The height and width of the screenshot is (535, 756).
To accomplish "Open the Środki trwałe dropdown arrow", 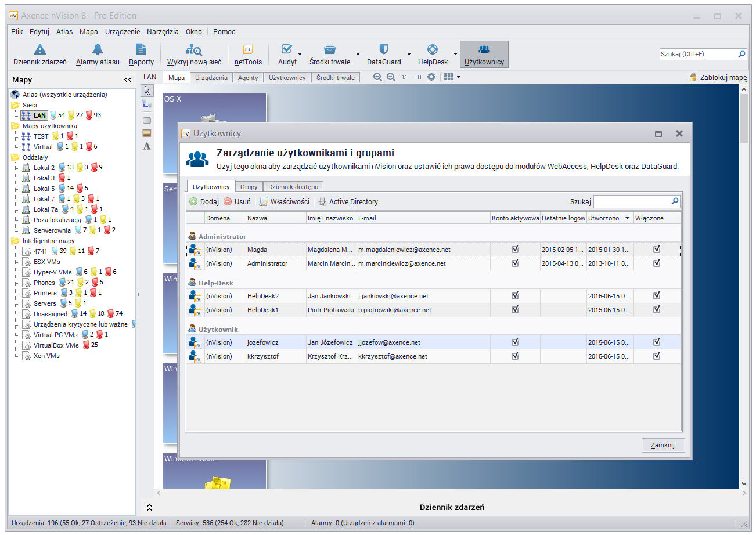I will click(358, 55).
